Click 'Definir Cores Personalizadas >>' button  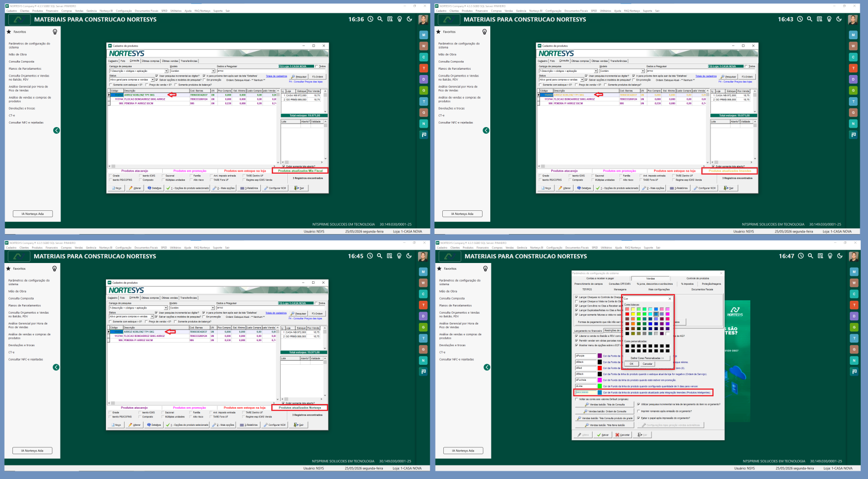click(647, 358)
